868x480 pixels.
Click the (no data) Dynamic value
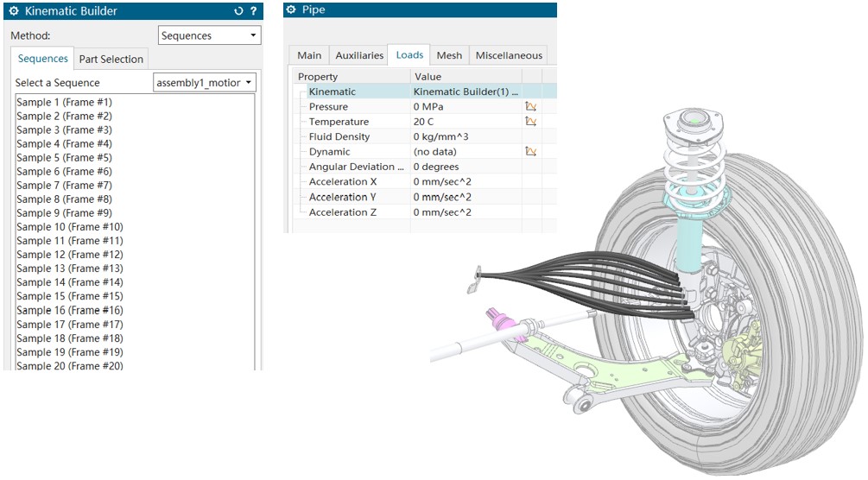pos(466,151)
